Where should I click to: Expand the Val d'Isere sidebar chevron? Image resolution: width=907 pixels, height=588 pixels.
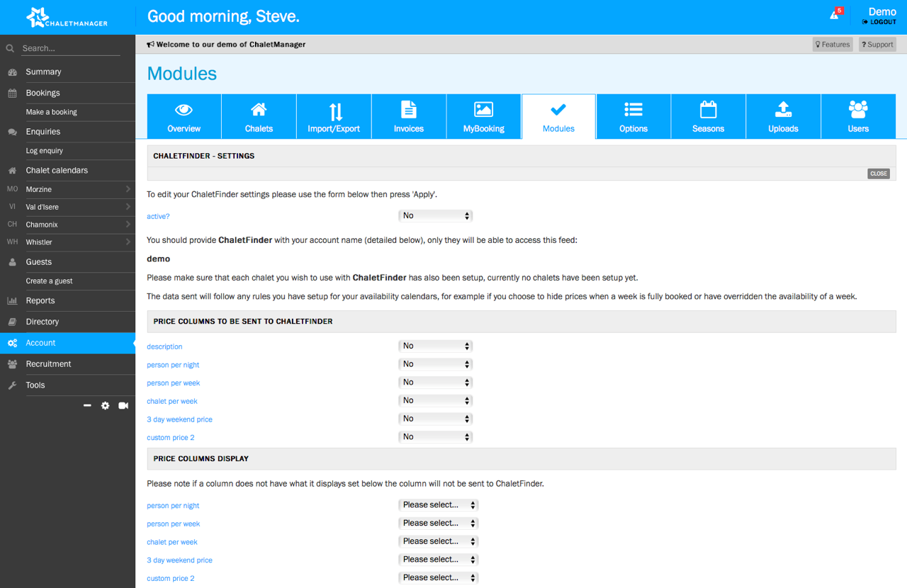click(x=128, y=207)
